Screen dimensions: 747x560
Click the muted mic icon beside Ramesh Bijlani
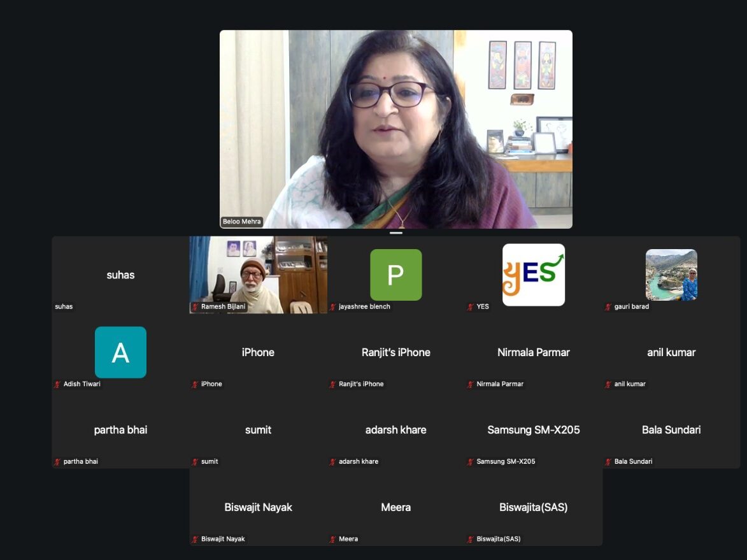196,307
